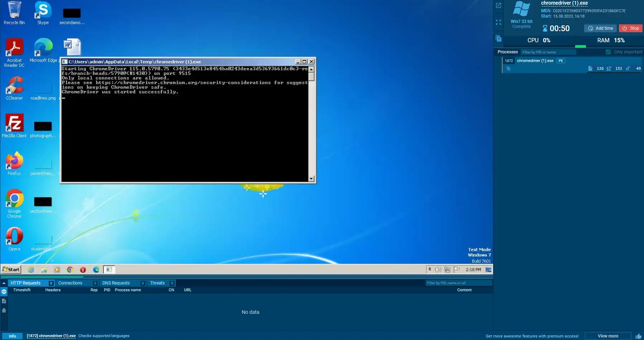
Task: Click network icon in system tray
Action: pyautogui.click(x=447, y=269)
